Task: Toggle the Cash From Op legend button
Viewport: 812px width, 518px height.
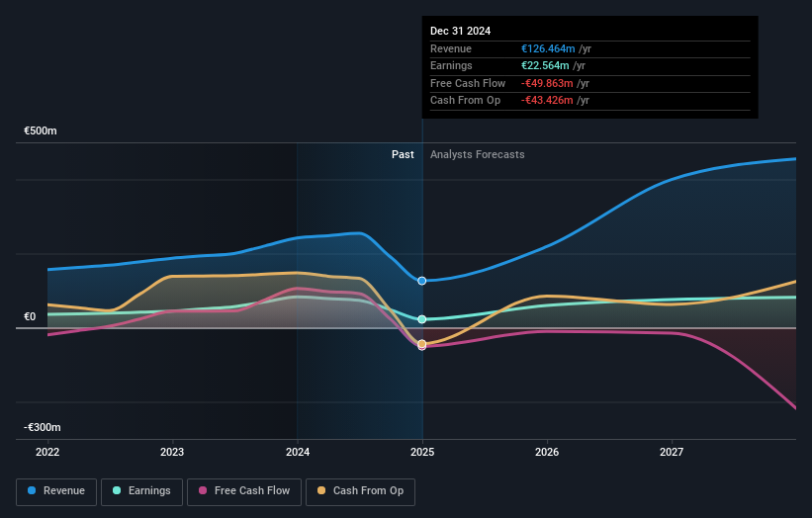Action: pos(360,491)
